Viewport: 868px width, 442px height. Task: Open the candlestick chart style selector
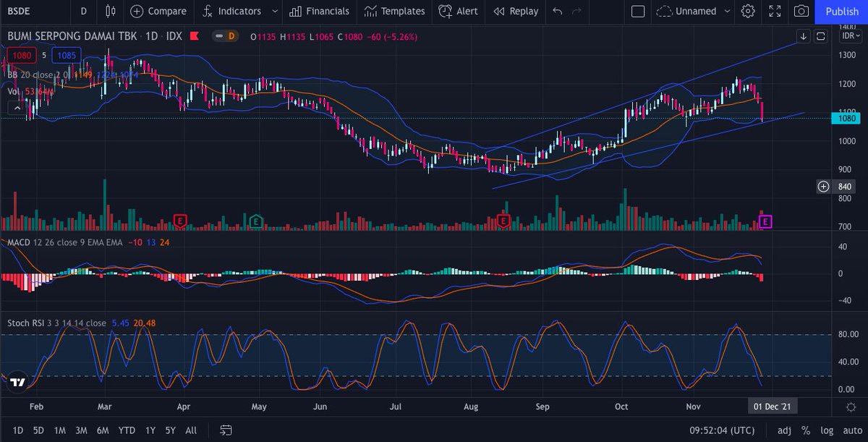point(110,11)
